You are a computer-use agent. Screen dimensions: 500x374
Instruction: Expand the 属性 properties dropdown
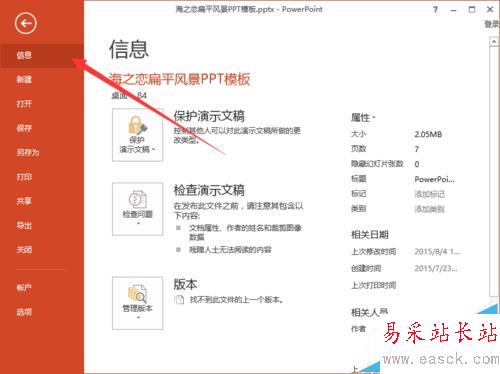coord(363,117)
